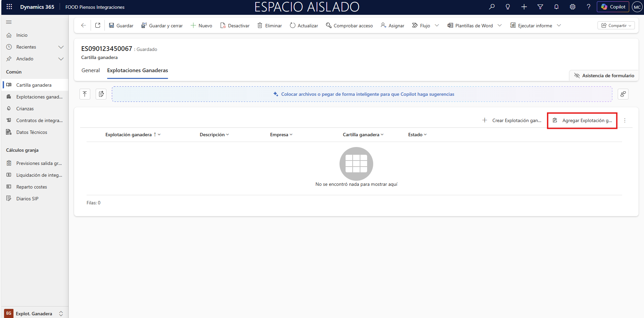Open record in new window icon
644x318 pixels.
[98, 26]
